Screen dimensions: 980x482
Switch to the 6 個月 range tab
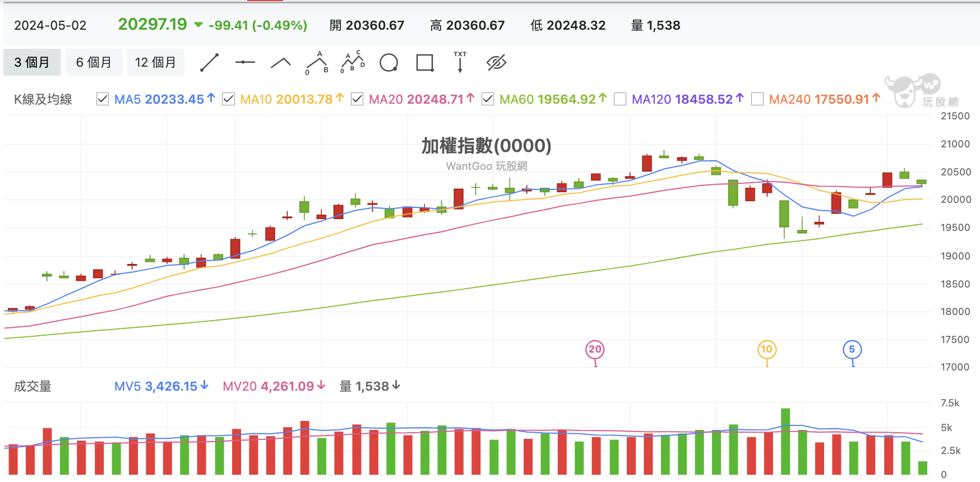pyautogui.click(x=94, y=62)
